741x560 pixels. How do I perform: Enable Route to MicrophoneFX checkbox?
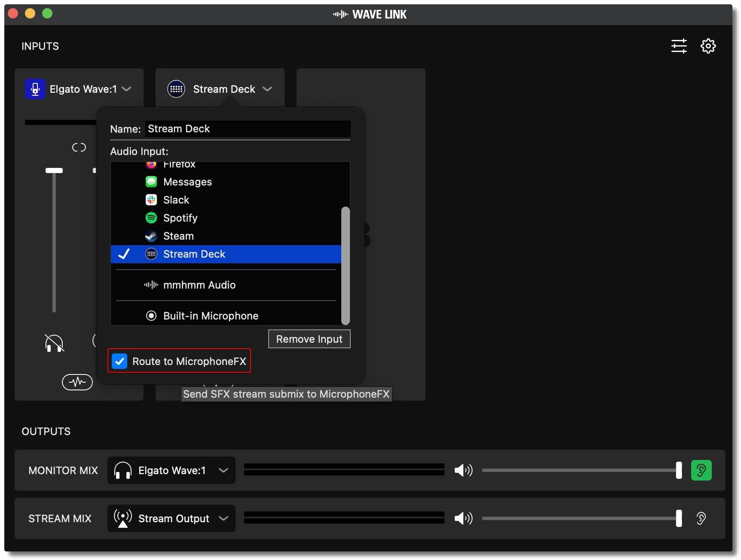click(x=119, y=361)
